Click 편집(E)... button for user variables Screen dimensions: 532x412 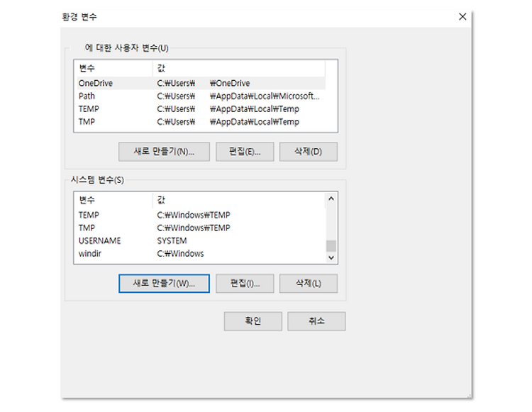click(x=245, y=152)
